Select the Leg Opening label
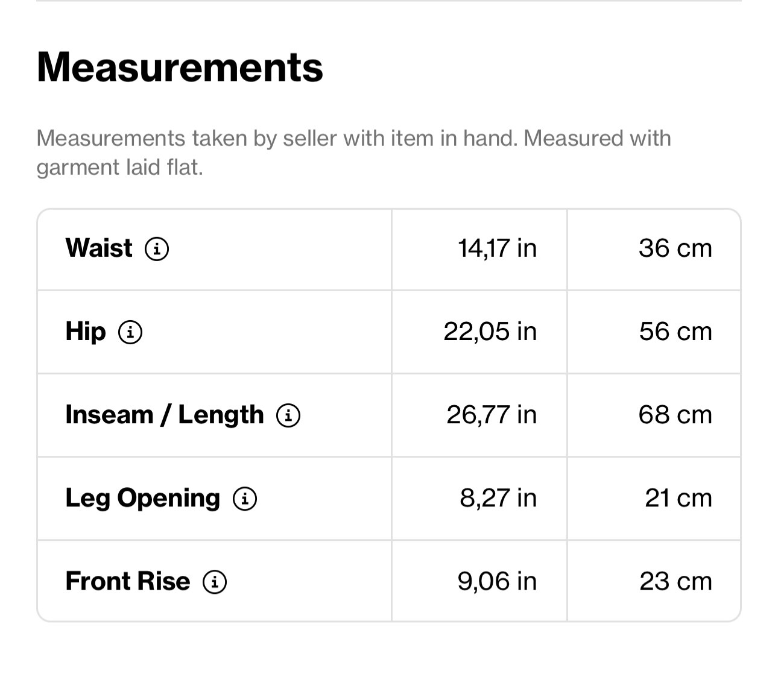Screen dimensions: 778x700 click(x=143, y=499)
